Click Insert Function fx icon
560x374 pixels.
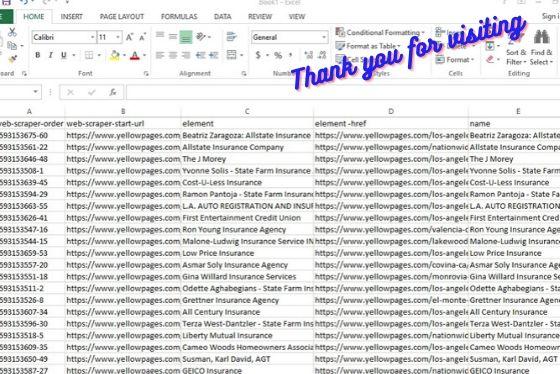coord(113,93)
